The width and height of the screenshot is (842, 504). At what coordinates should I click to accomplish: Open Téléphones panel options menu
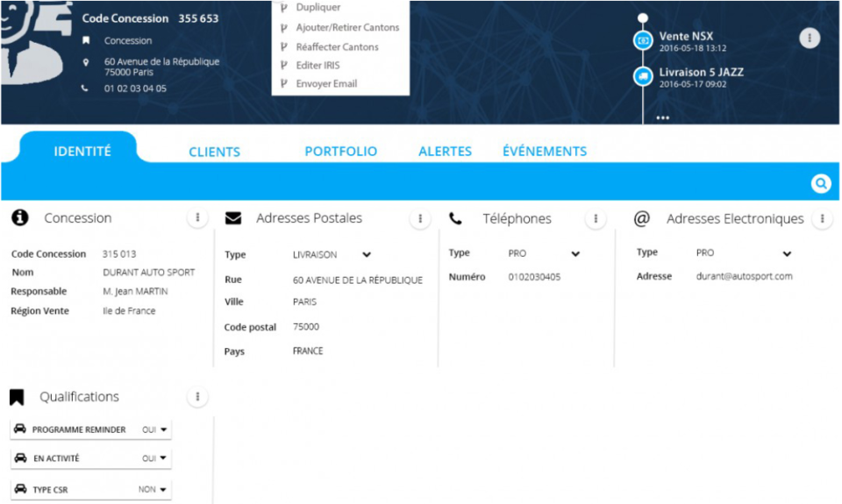pos(596,218)
